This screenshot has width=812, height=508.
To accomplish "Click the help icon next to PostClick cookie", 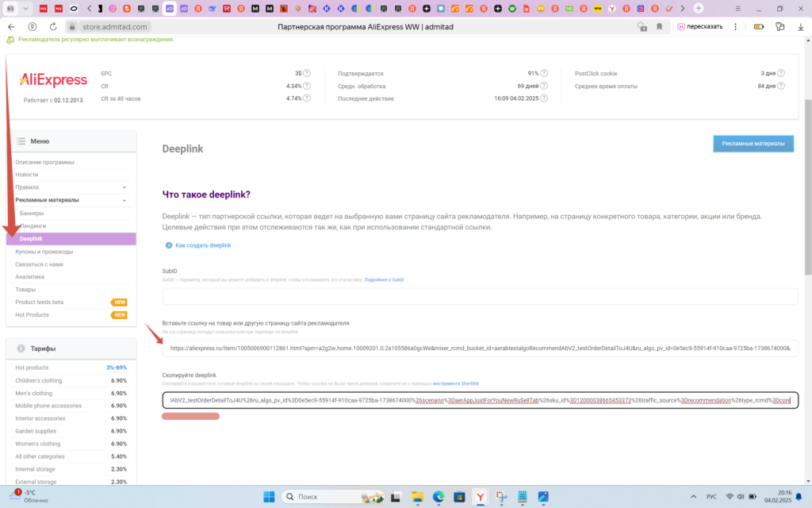I will pos(781,73).
